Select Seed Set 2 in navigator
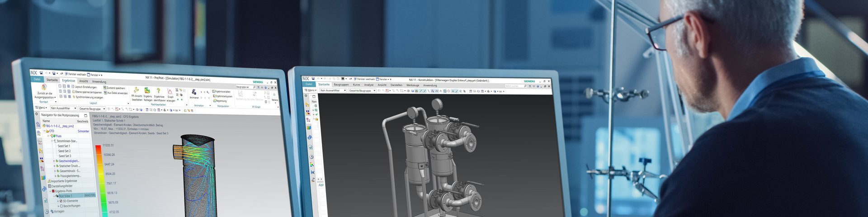868x217 pixels. click(x=64, y=151)
